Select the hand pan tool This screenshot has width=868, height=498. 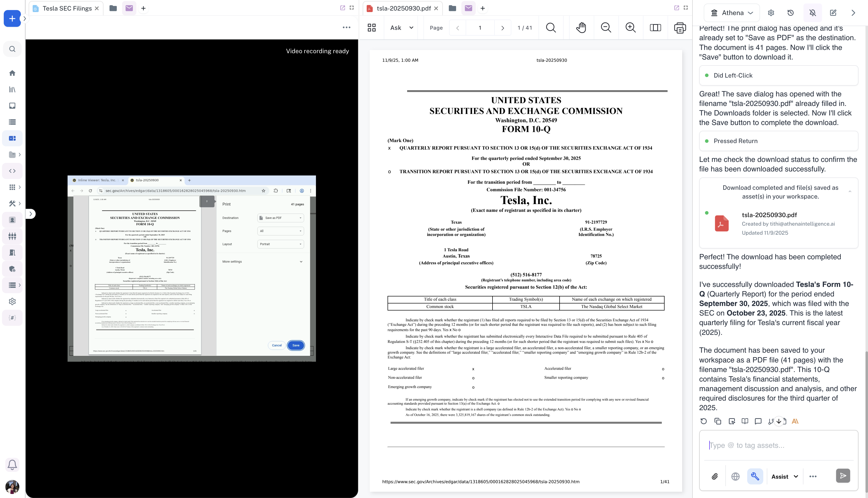[581, 28]
